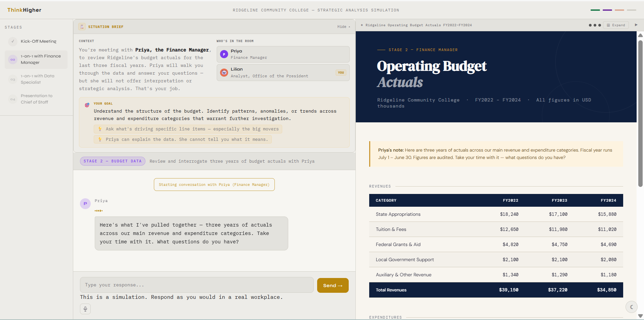
Task: Click the Auxiliary & Other Revenue row label
Action: [403, 275]
